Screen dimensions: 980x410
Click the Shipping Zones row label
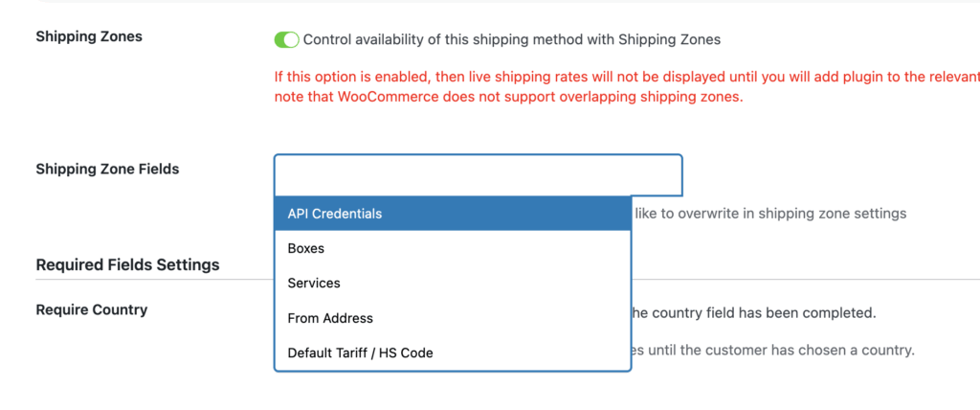click(x=89, y=36)
